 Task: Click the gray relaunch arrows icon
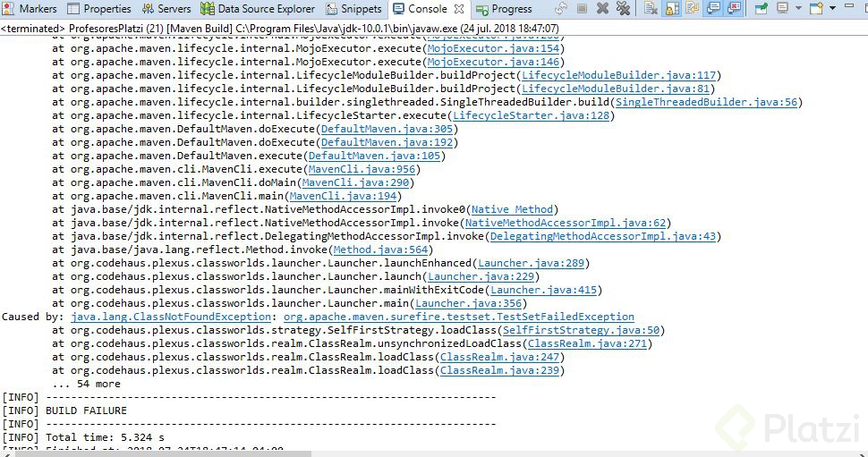(x=561, y=8)
